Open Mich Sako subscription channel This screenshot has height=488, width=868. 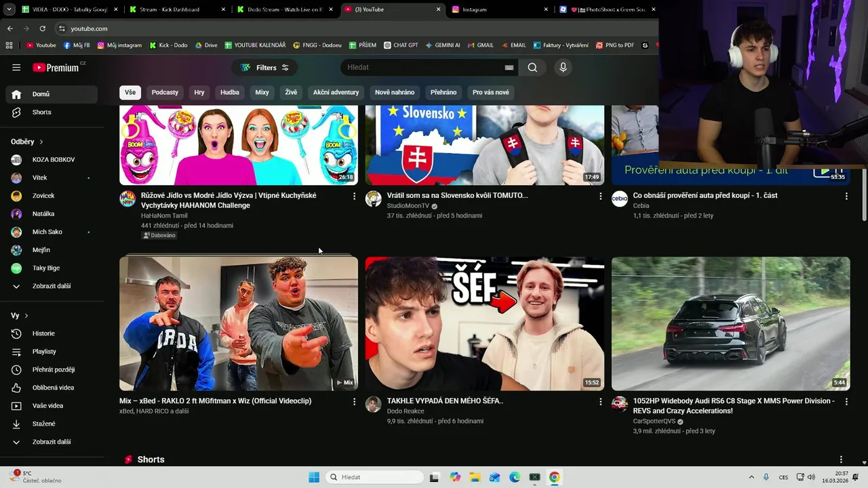pos(52,232)
